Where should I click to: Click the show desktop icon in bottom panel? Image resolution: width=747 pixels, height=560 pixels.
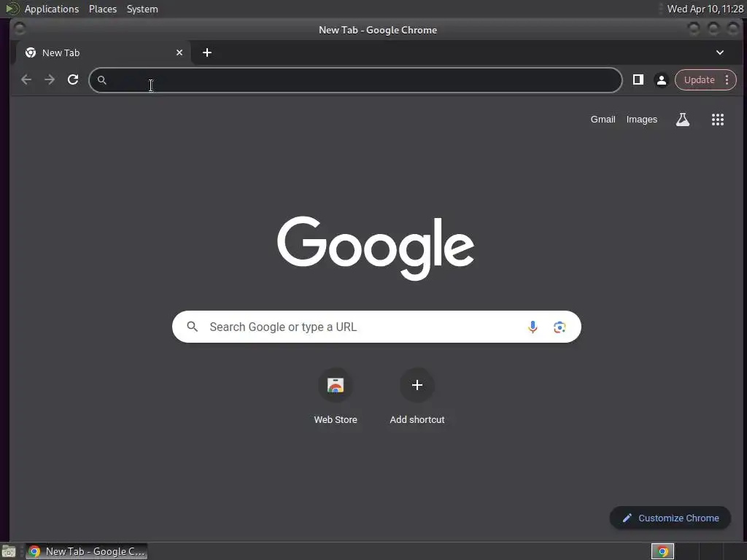tap(9, 551)
